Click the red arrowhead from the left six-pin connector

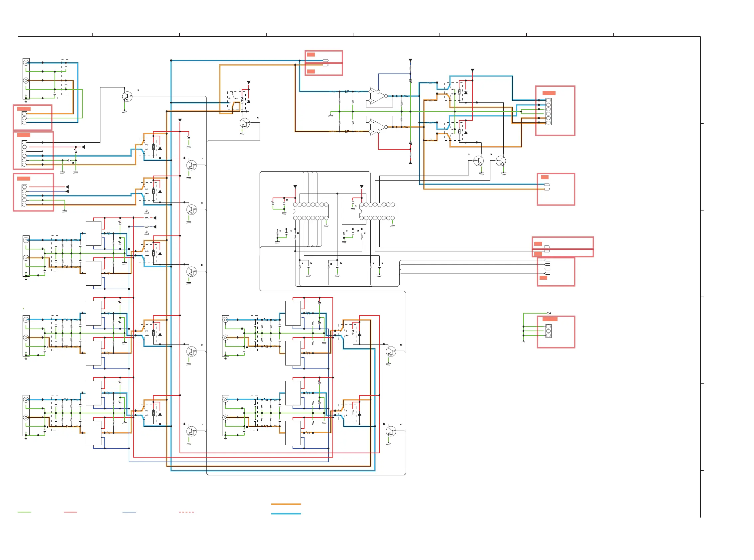83,147
